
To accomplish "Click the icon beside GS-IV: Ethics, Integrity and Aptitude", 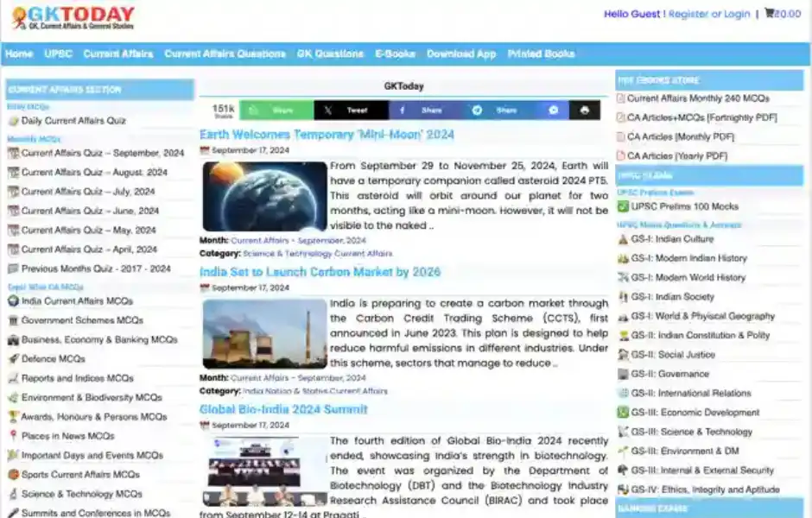I will pyautogui.click(x=623, y=490).
